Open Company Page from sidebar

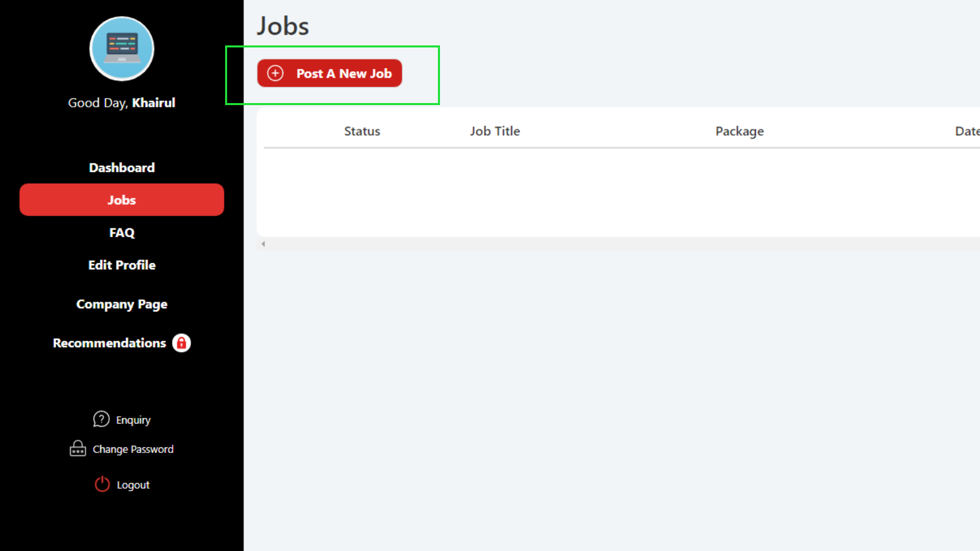(x=121, y=304)
